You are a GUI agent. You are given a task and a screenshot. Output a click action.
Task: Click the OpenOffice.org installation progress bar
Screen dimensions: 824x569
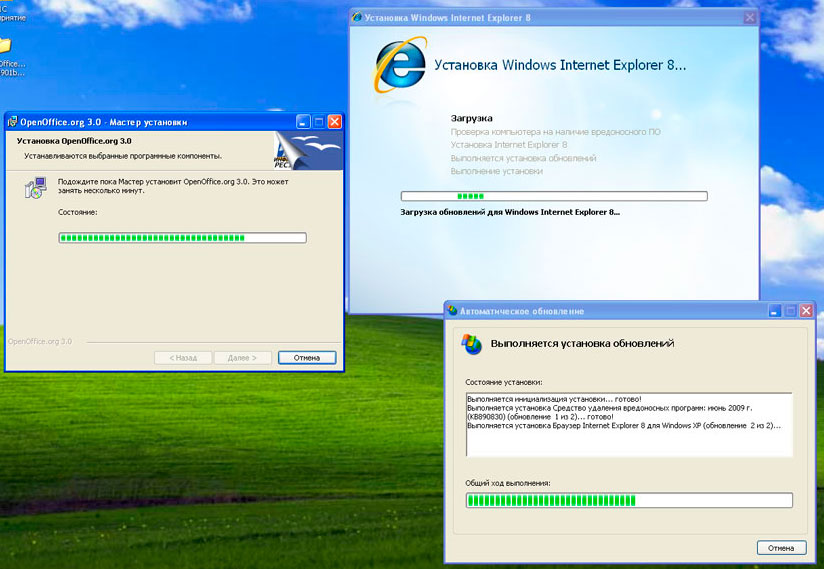(182, 238)
